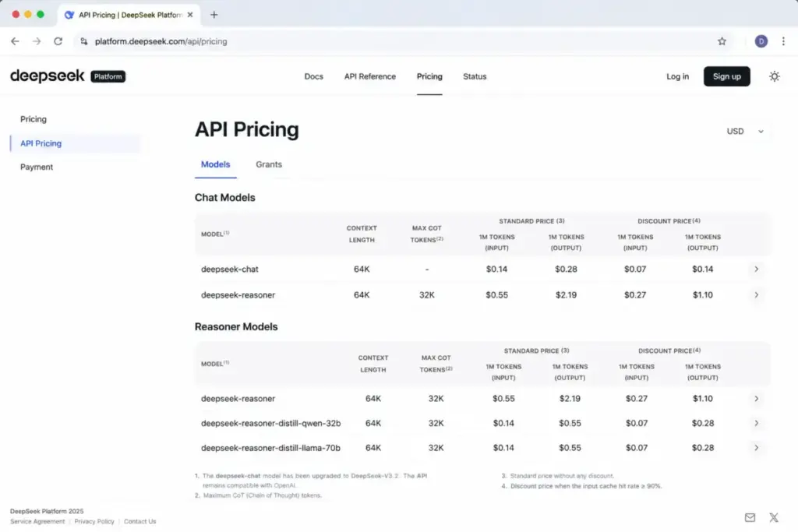Click the Sign up button
Screen dimensions: 798x532
coord(727,76)
